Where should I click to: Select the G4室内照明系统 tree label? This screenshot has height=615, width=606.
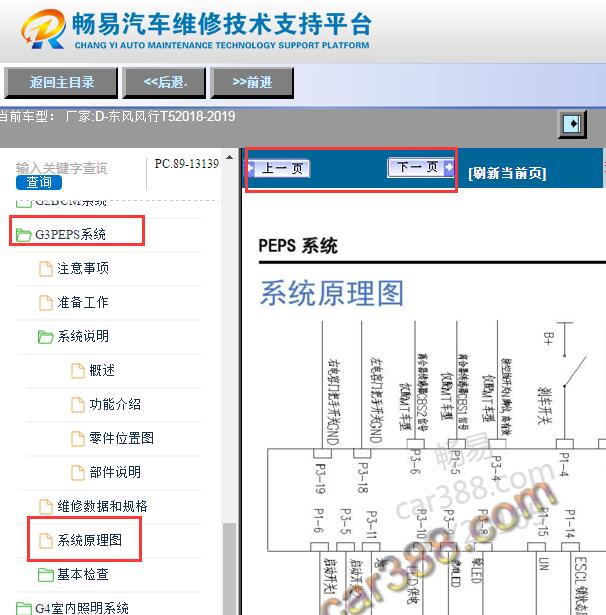[x=82, y=608]
